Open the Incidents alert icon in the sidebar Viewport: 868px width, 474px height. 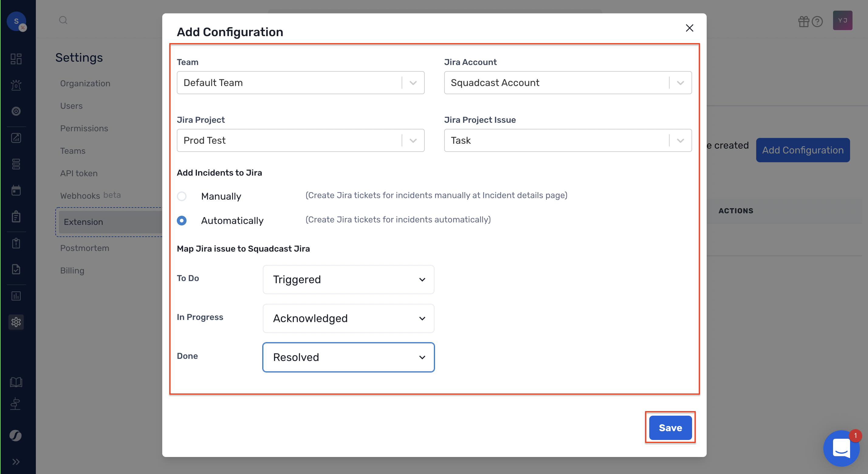(x=16, y=85)
